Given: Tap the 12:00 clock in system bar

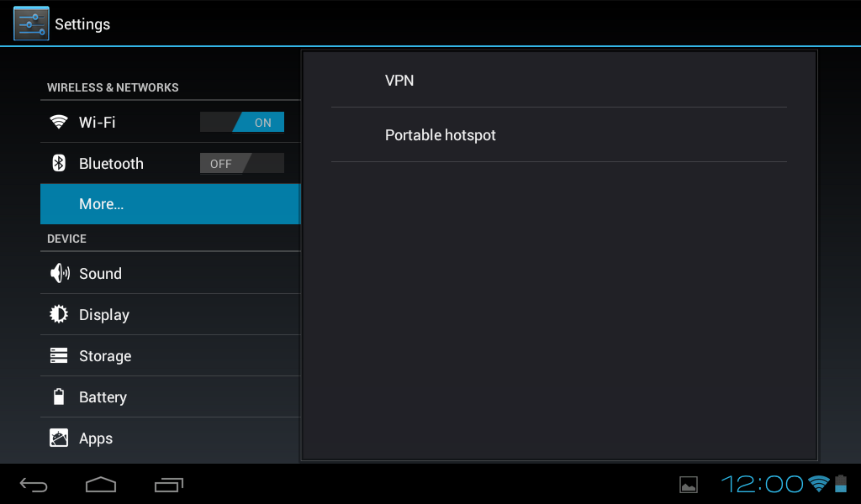Looking at the screenshot, I should 762,484.
